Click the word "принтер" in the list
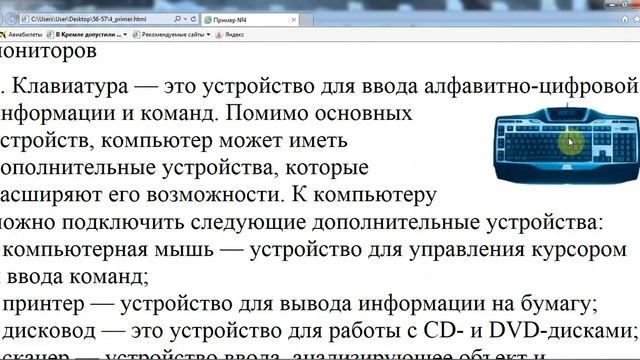 click(x=43, y=304)
